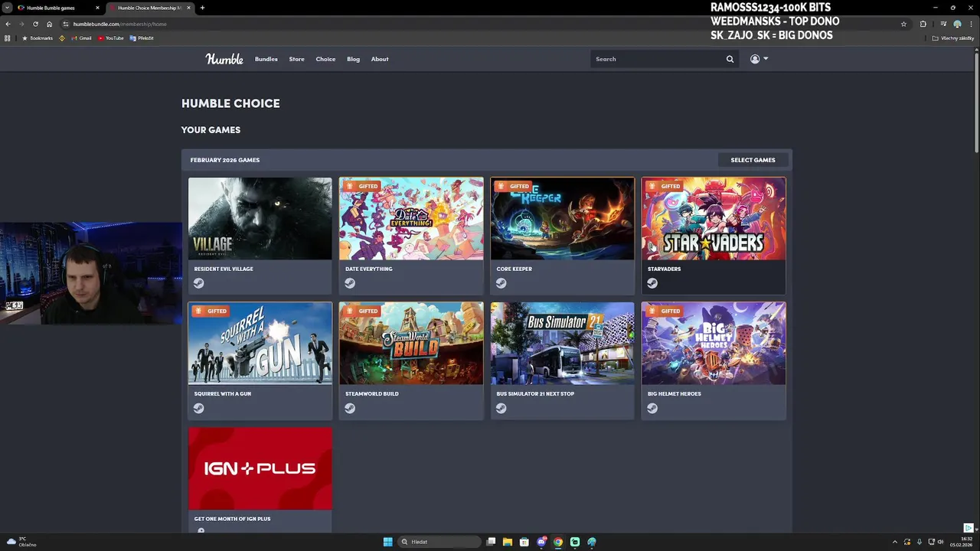This screenshot has height=551, width=980.
Task: Reload the page with the refresh icon
Action: [35, 24]
